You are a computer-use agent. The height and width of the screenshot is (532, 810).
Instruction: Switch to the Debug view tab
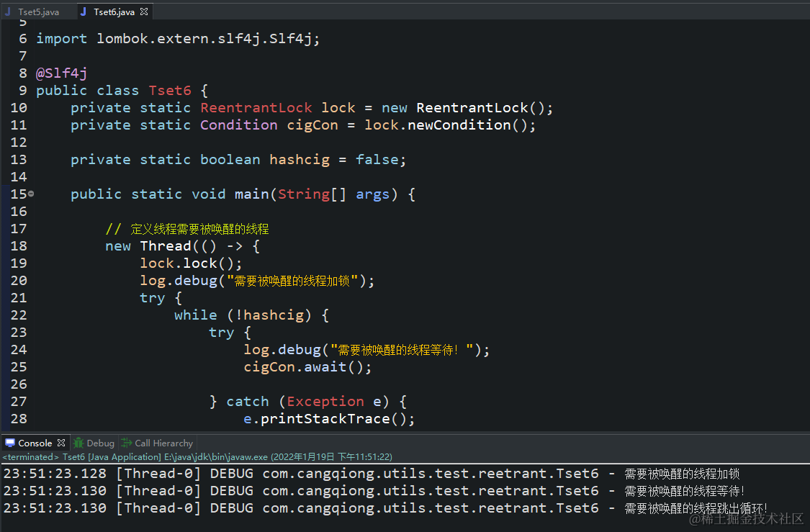click(100, 443)
